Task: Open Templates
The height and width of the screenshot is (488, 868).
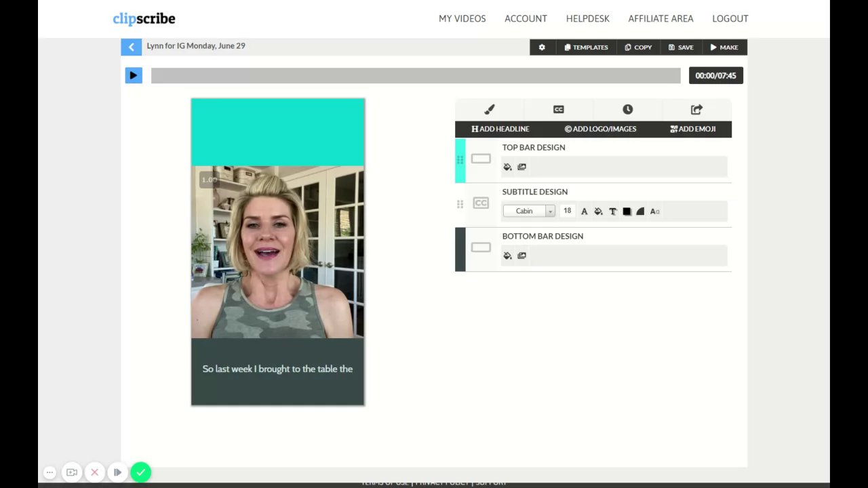Action: (586, 47)
